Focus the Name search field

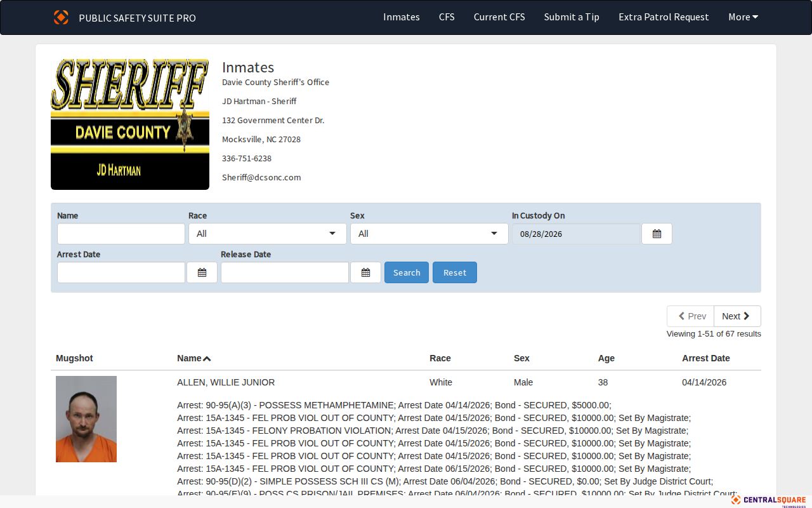click(121, 234)
